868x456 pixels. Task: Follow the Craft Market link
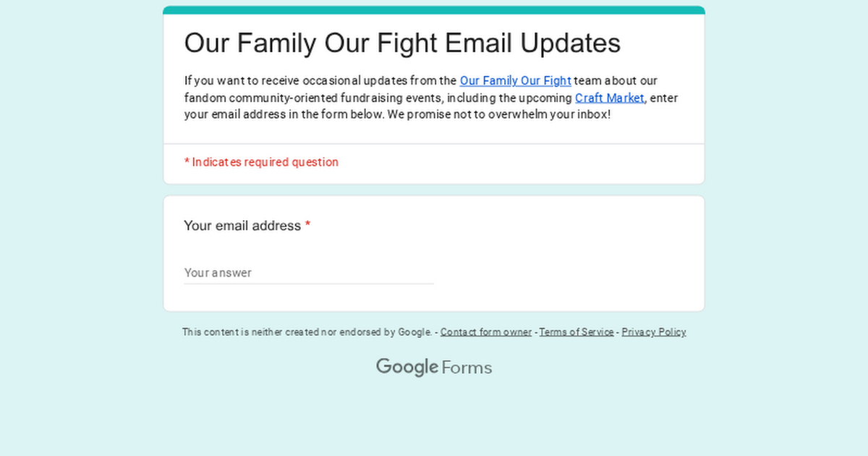point(609,98)
